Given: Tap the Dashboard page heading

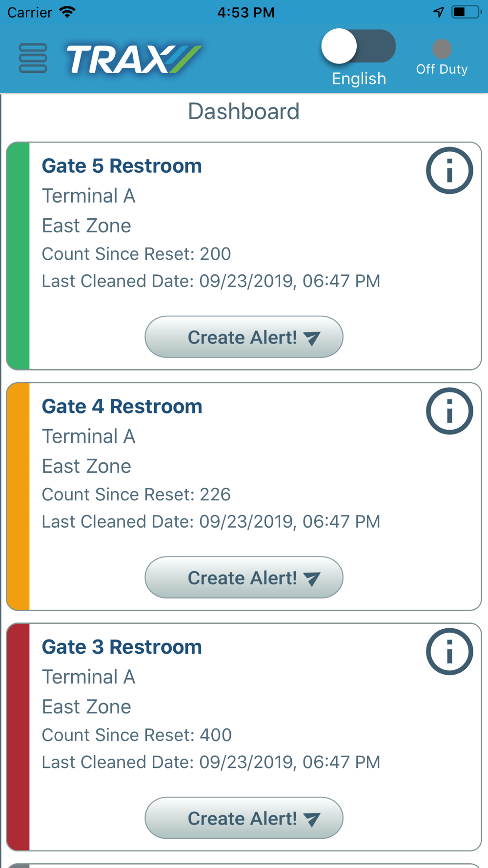Looking at the screenshot, I should click(244, 112).
